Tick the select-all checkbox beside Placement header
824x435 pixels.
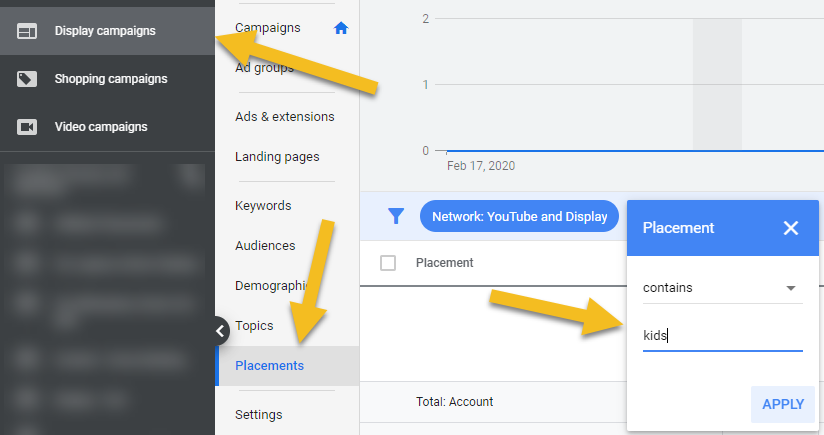[x=389, y=263]
